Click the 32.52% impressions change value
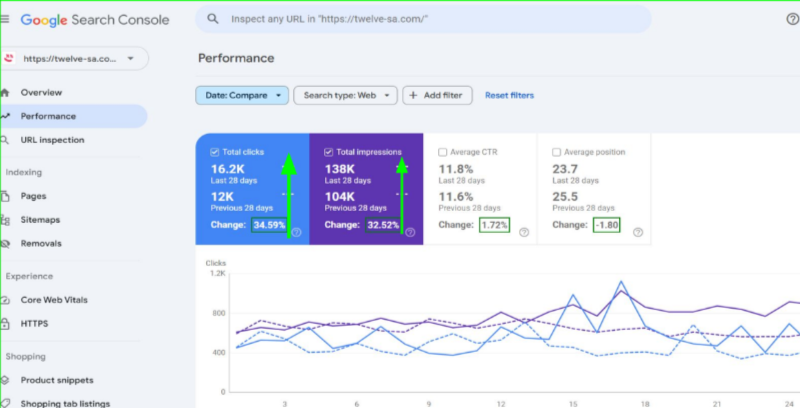The image size is (800, 408). click(x=383, y=224)
